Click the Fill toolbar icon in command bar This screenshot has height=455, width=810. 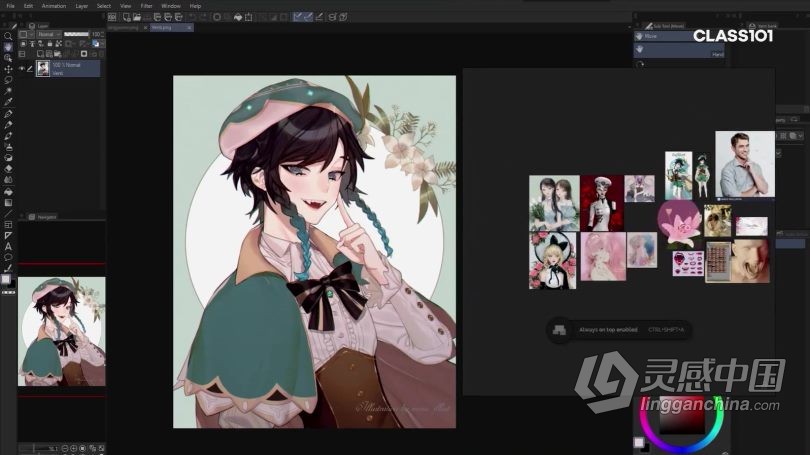click(238, 17)
